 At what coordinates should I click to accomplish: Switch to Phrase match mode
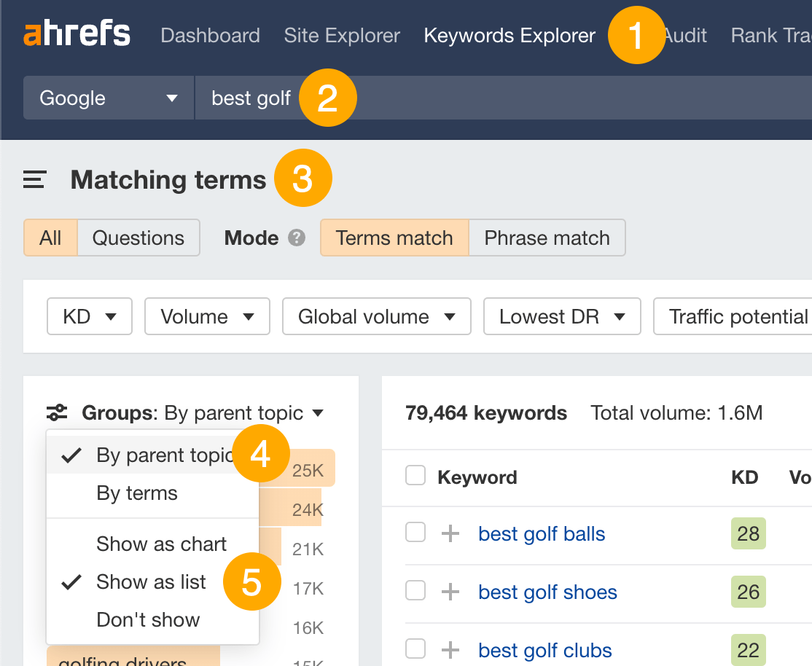coord(547,238)
